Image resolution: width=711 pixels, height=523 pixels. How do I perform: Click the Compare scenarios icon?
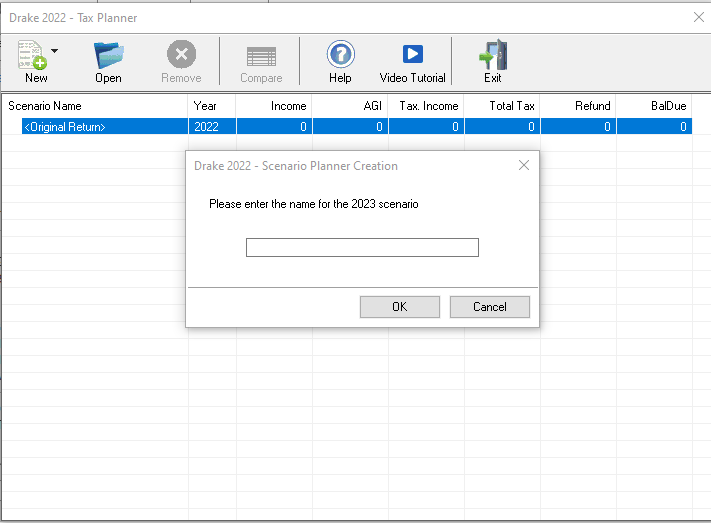(261, 57)
